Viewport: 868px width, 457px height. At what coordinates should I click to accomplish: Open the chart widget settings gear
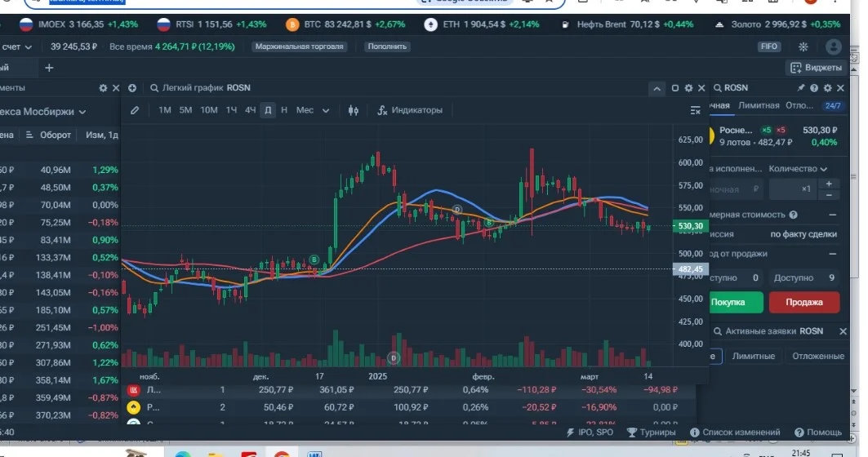coord(688,88)
